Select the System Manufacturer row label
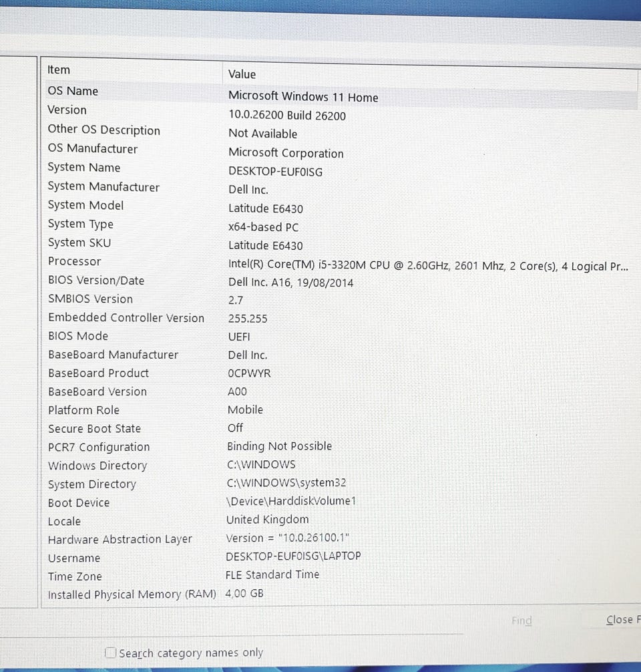 coord(103,187)
